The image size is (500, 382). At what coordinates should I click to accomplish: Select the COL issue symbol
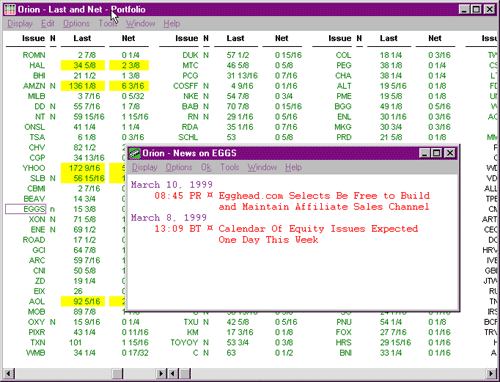point(344,55)
